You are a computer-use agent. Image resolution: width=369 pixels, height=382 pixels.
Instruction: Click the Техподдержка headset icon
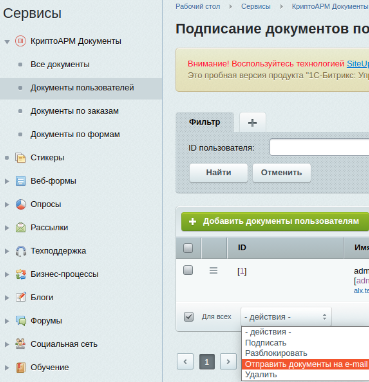pos(21,251)
